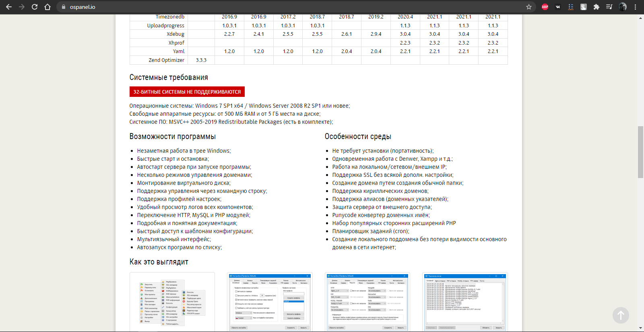Click the ospanel.io address bar
This screenshot has height=332, width=644.
[282, 7]
